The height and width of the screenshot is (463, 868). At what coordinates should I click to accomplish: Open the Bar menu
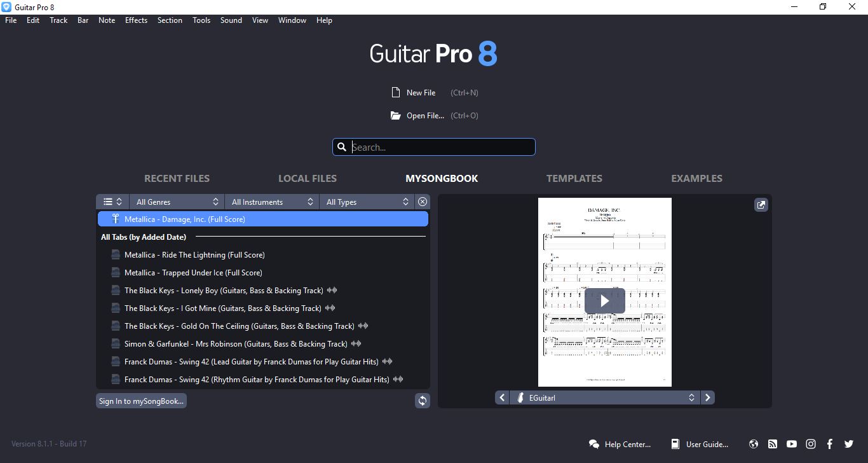click(x=83, y=20)
